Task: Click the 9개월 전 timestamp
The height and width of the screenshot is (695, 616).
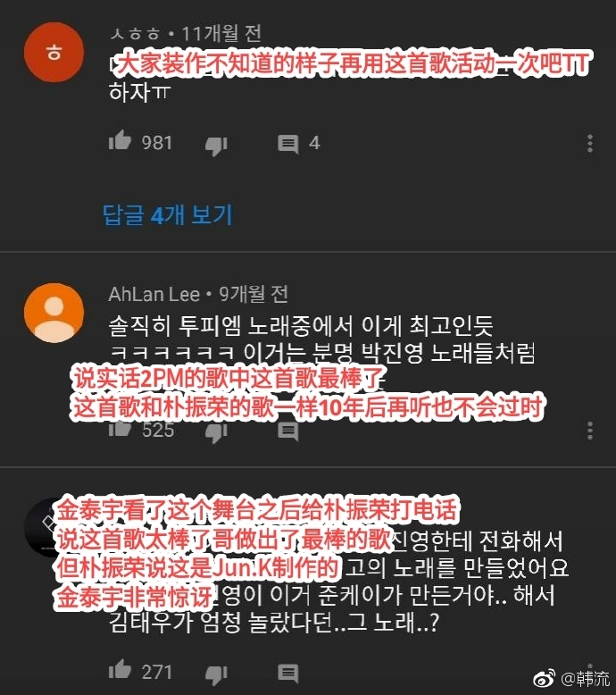Action: pyautogui.click(x=254, y=294)
